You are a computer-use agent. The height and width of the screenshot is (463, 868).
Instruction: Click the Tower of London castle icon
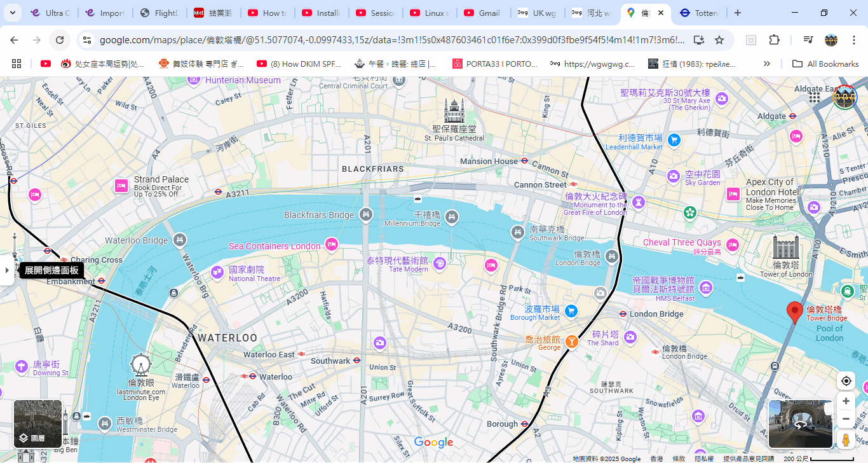[x=786, y=247]
